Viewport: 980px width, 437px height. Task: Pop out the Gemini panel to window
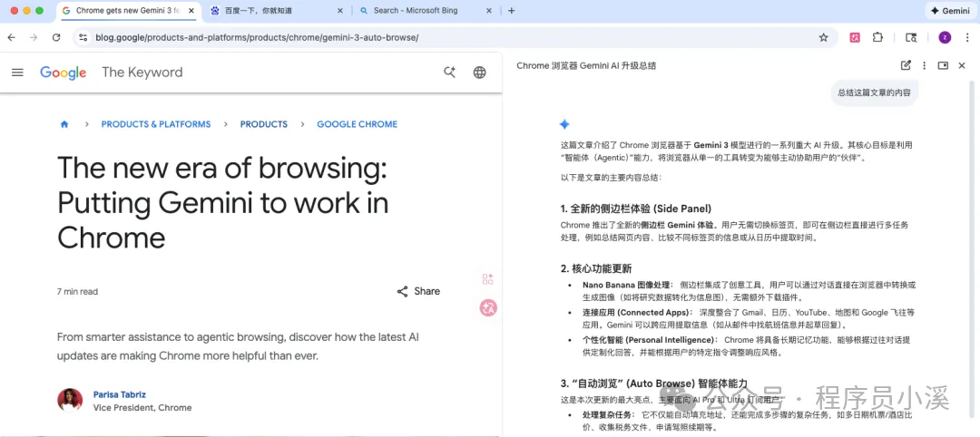pos(943,65)
